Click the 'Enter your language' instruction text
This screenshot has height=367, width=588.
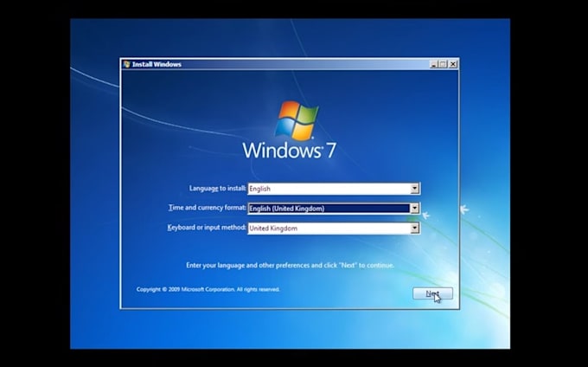(x=291, y=266)
